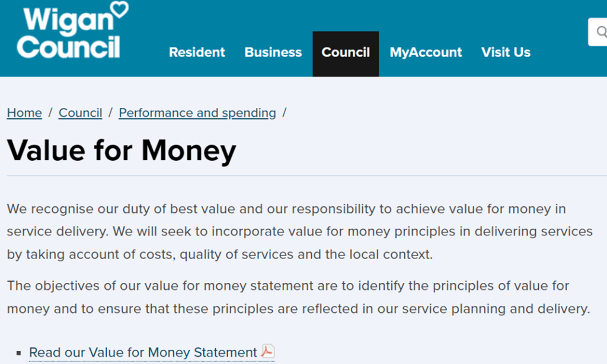Click the heart icon in the Wigan Council logo
Screen dimensions: 607x364
coord(119,10)
